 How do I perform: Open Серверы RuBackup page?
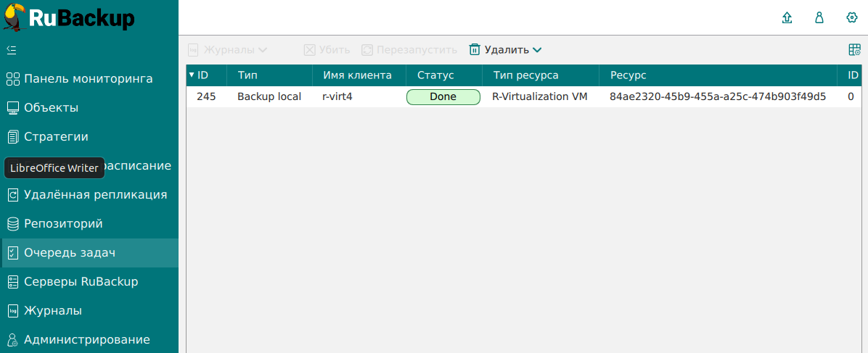81,282
